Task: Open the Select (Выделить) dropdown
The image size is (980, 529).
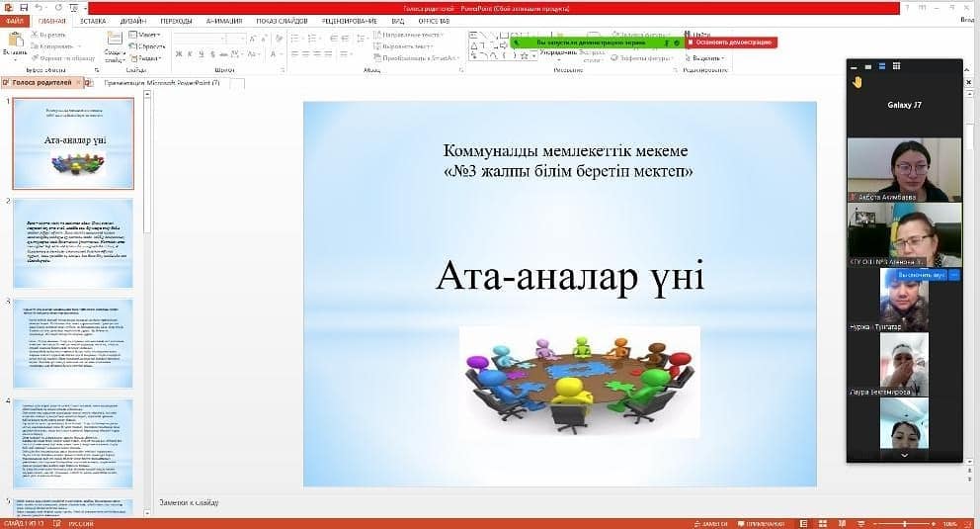Action: click(x=707, y=58)
